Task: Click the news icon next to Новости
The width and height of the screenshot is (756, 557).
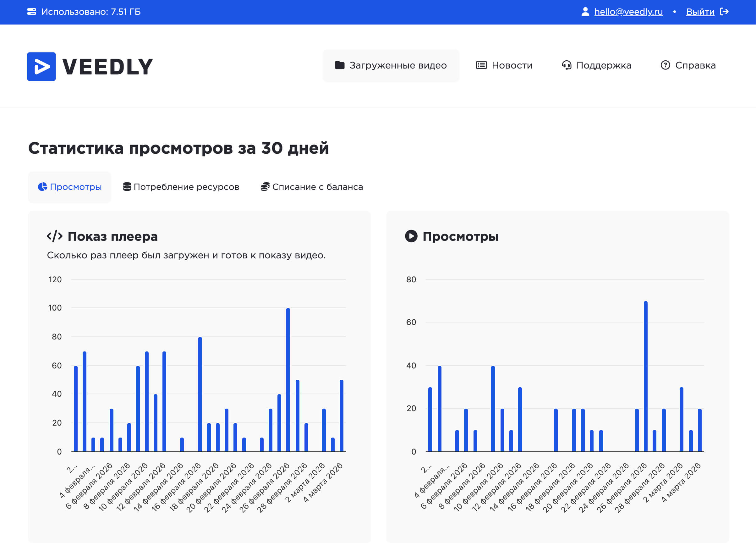Action: [481, 65]
